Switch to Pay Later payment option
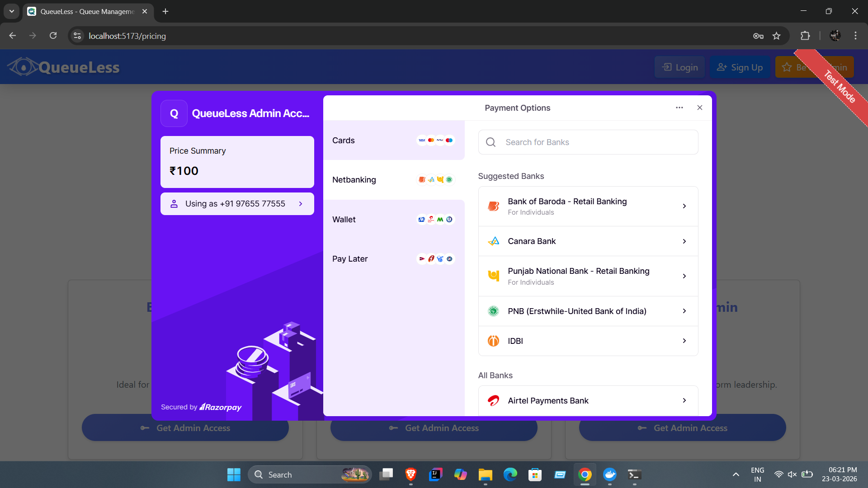The height and width of the screenshot is (488, 868). [394, 259]
